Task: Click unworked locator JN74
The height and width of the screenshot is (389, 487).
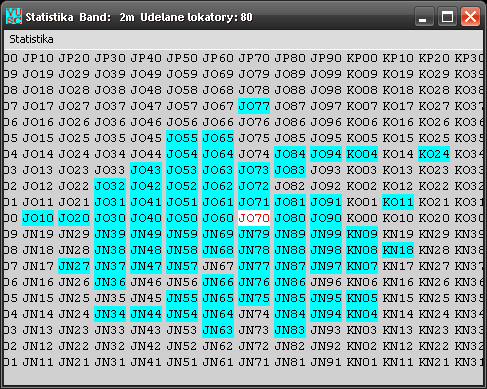Action: tap(254, 314)
